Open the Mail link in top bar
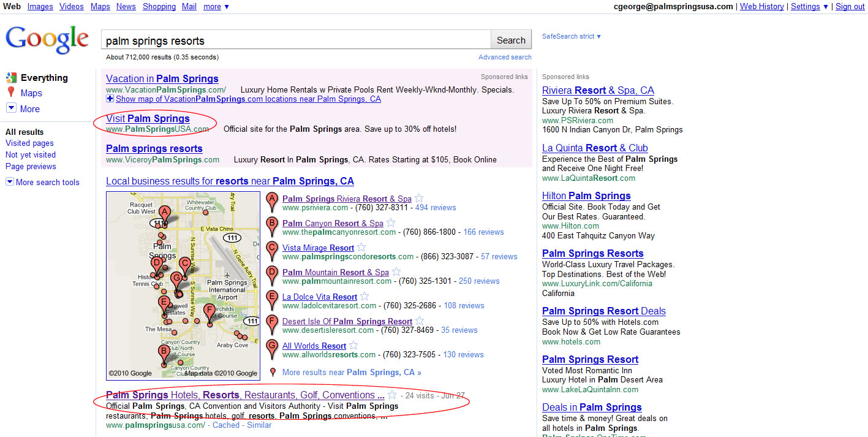 coord(189,6)
